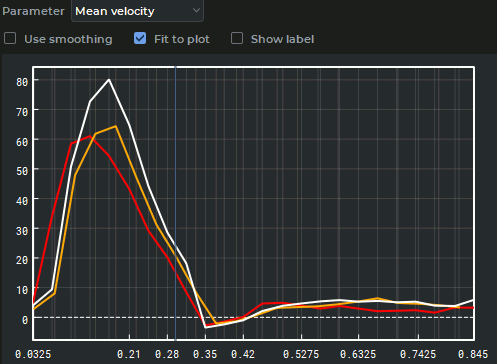Click the y-axis label 0
Image resolution: width=497 pixels, height=364 pixels.
(25, 320)
